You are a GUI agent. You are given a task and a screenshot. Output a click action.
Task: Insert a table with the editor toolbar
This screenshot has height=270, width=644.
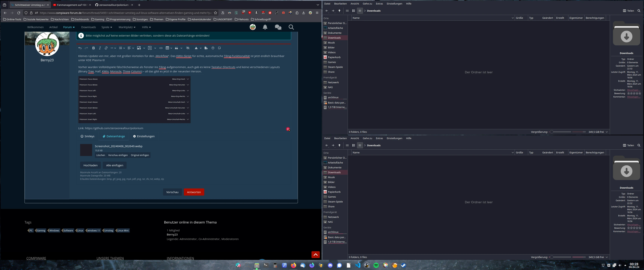click(168, 48)
